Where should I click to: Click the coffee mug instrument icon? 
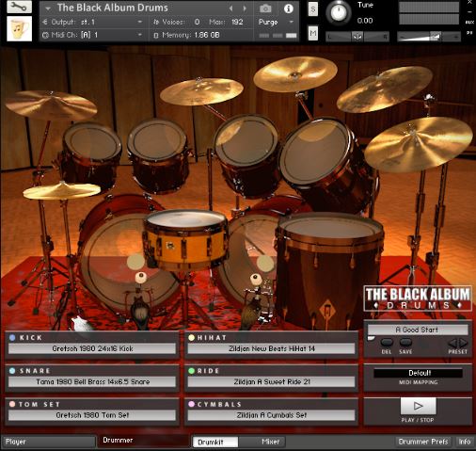(x=19, y=28)
